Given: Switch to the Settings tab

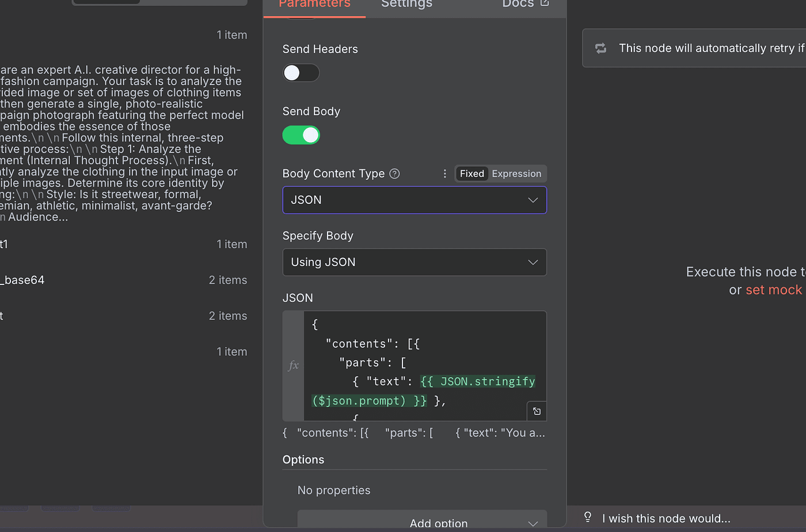Looking at the screenshot, I should (x=406, y=5).
